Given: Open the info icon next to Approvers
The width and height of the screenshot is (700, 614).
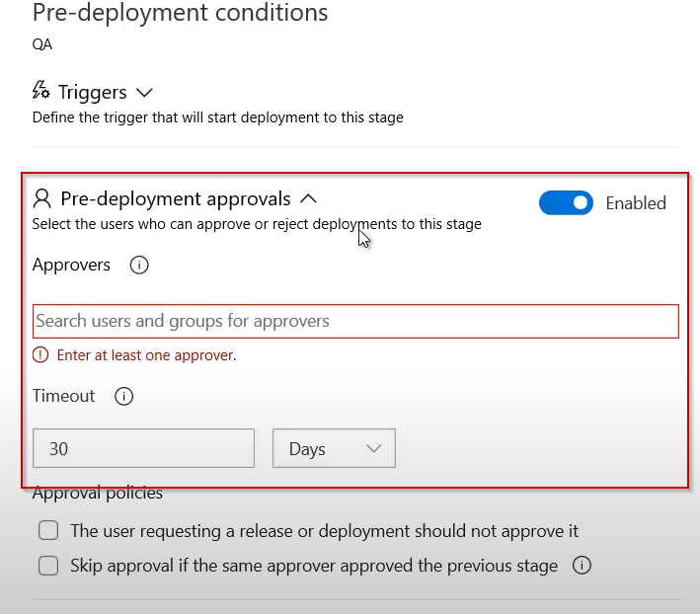Looking at the screenshot, I should click(x=139, y=266).
